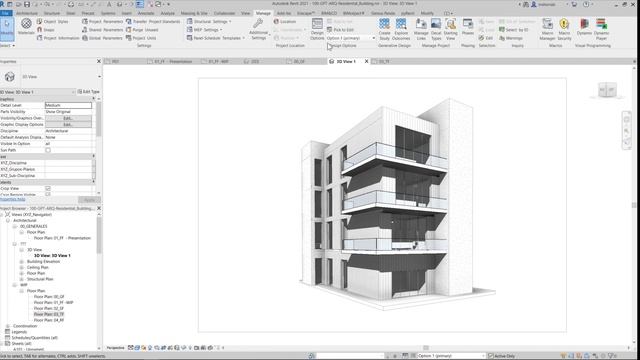Open Snaps settings
This screenshot has width=640, height=360.
[45, 30]
